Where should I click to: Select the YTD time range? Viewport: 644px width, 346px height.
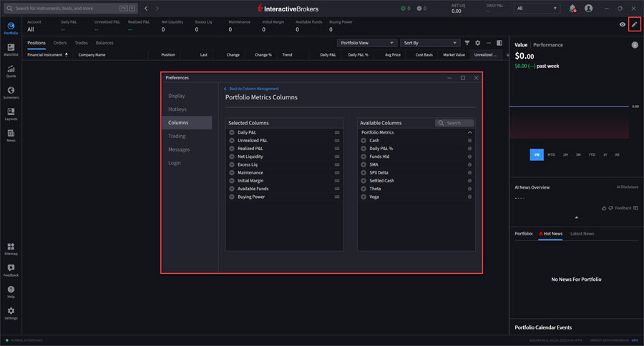592,154
